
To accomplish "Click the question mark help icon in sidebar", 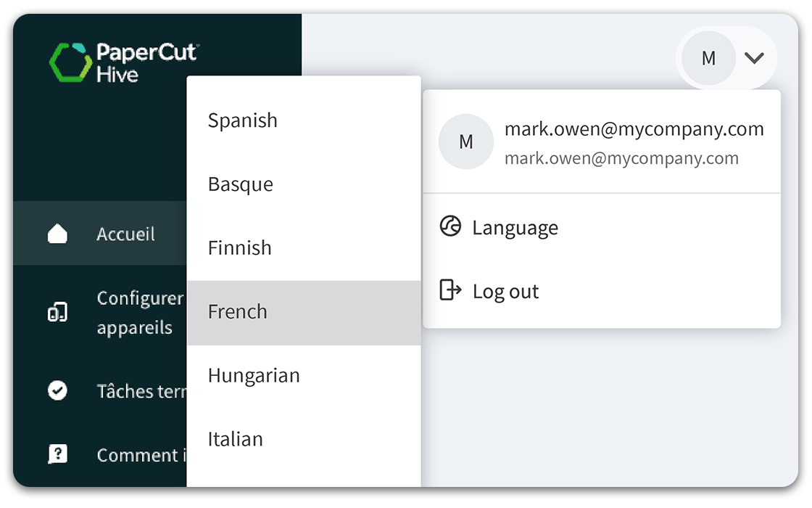I will click(x=57, y=455).
